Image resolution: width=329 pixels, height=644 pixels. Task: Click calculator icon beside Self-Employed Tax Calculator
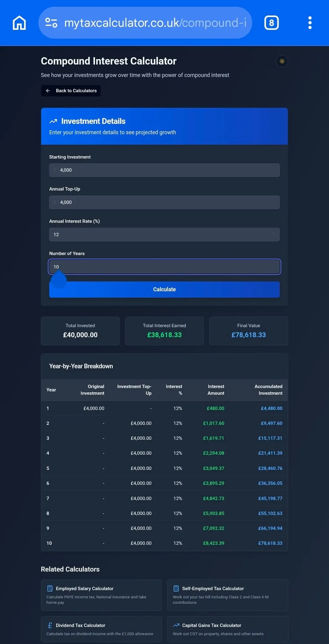click(x=176, y=588)
